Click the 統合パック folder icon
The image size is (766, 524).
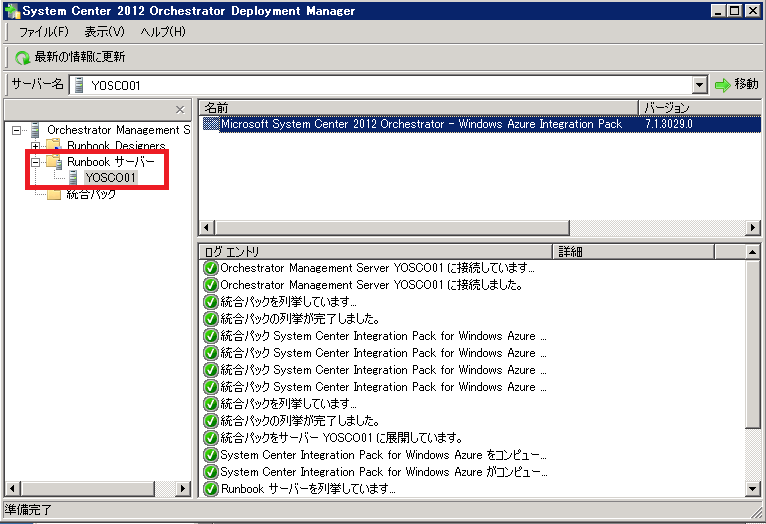(54, 194)
